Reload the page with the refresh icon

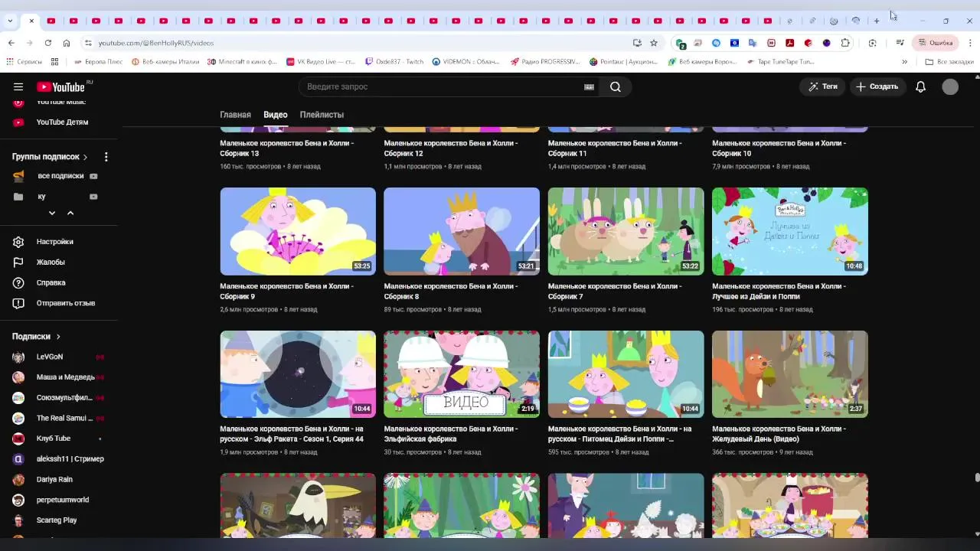pyautogui.click(x=48, y=43)
